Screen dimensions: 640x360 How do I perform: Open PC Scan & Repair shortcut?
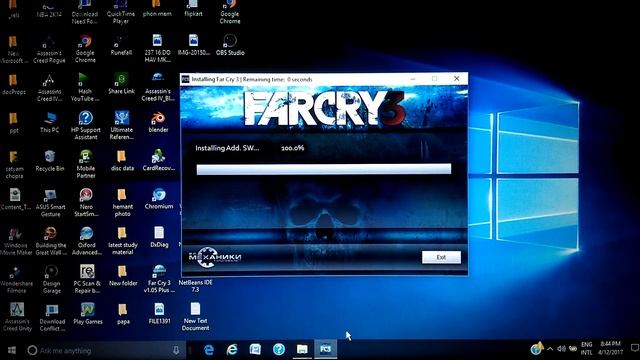87,279
